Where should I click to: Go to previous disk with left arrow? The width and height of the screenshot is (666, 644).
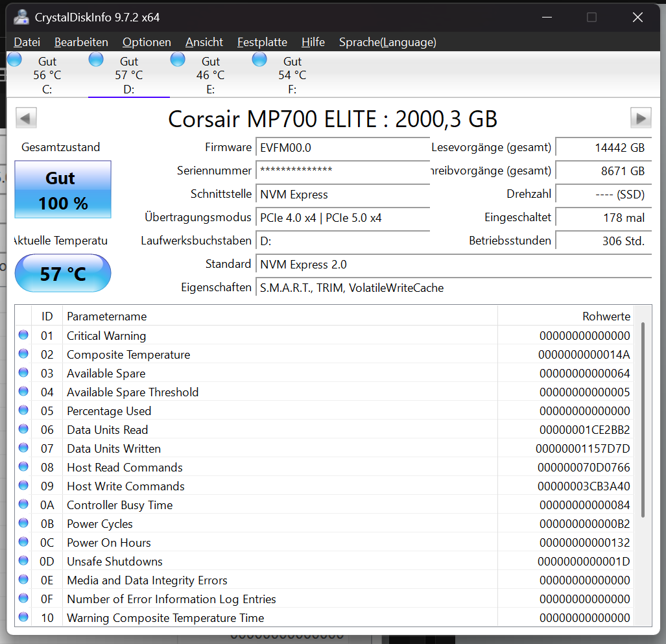click(26, 118)
